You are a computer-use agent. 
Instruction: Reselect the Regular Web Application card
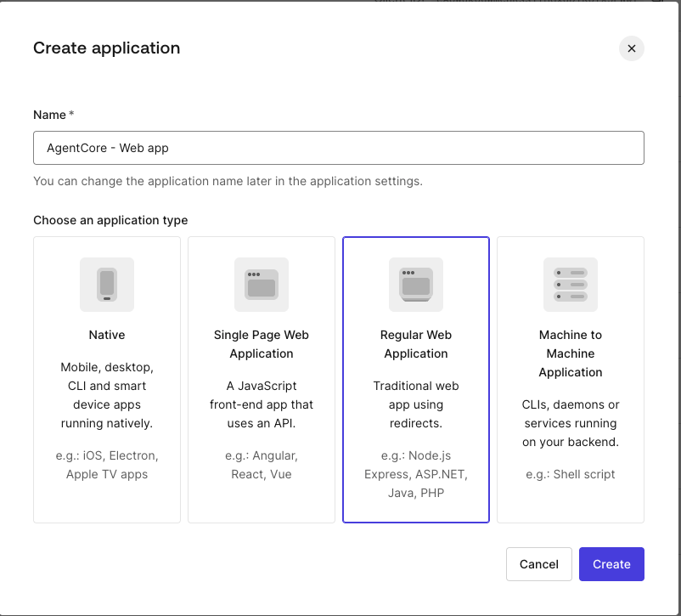coord(415,379)
